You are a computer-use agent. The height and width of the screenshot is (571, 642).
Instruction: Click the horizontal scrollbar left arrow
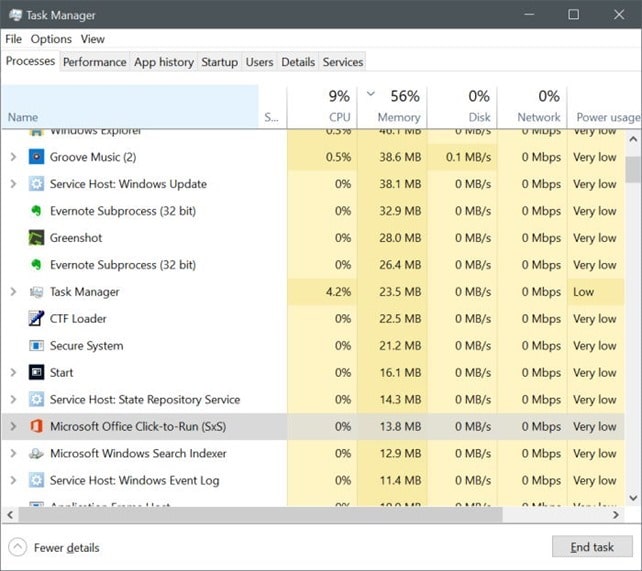click(x=10, y=515)
